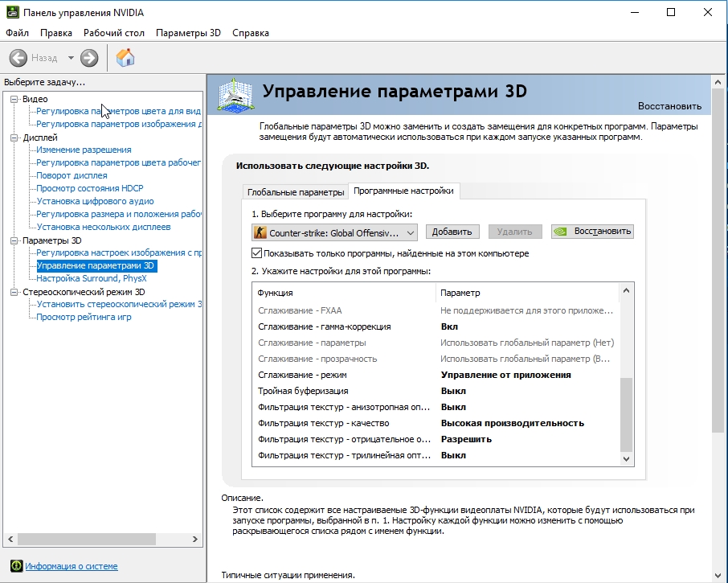
Task: Open Настройка Surround, PhysX task
Action: 91,278
